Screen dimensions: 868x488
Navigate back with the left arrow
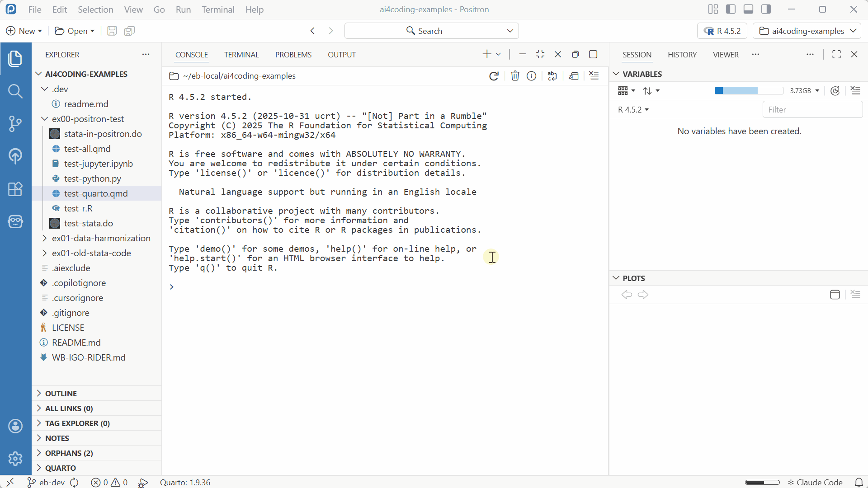(312, 31)
